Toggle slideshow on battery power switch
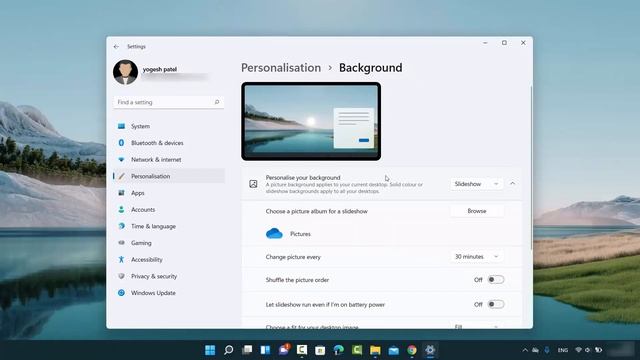The width and height of the screenshot is (640, 360). (x=496, y=304)
